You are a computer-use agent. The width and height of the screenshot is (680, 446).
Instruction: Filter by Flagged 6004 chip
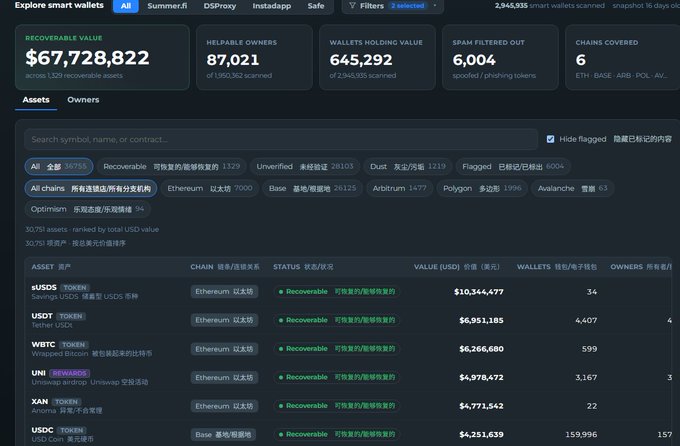pos(513,167)
